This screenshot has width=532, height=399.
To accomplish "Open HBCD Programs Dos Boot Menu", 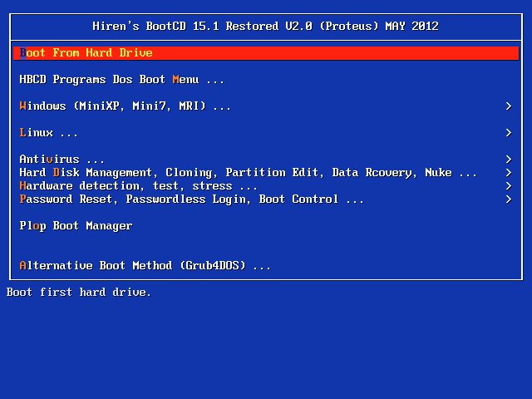I will click(x=266, y=80).
